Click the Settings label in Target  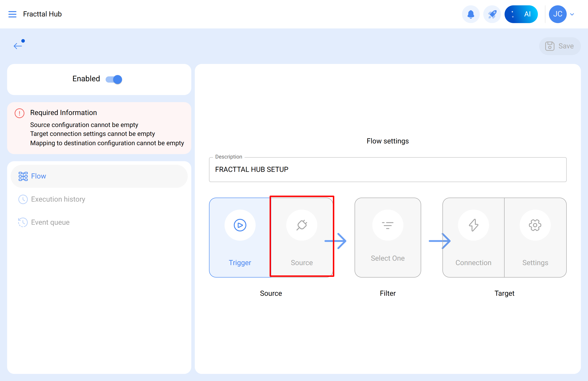(535, 263)
